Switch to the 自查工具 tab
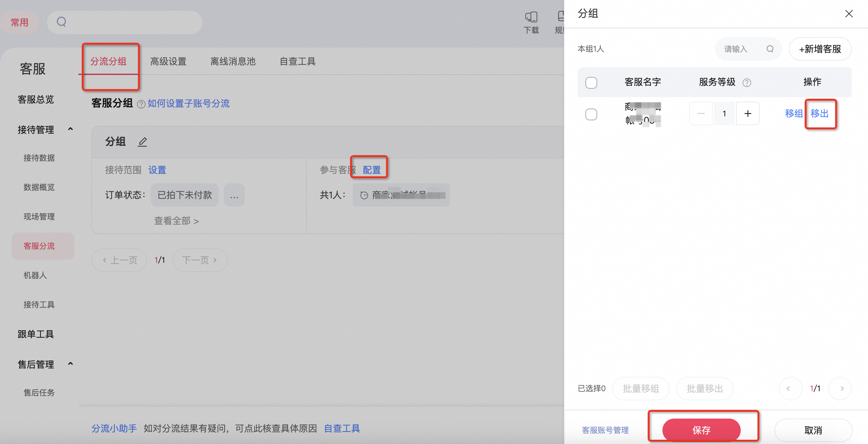 (x=298, y=61)
